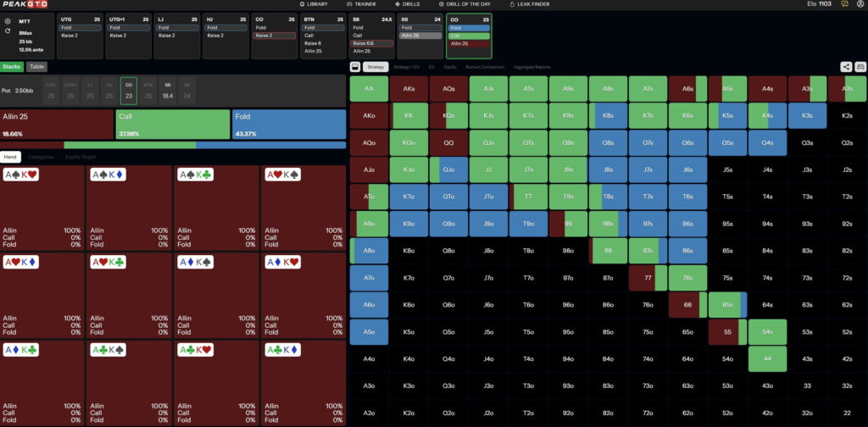Switch to the Equity Graph tab
The width and height of the screenshot is (868, 427).
pos(83,157)
